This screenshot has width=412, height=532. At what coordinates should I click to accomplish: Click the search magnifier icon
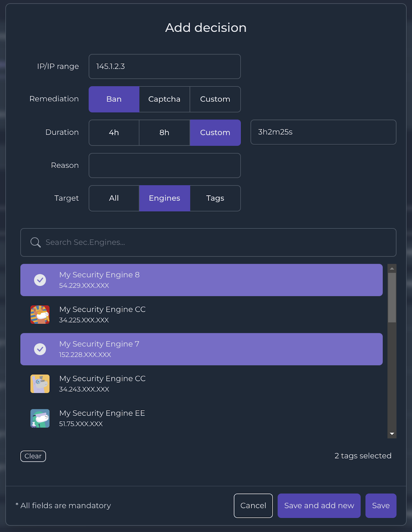pyautogui.click(x=36, y=242)
